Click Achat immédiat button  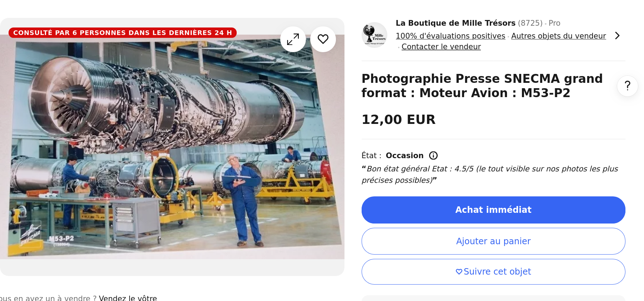[493, 210]
